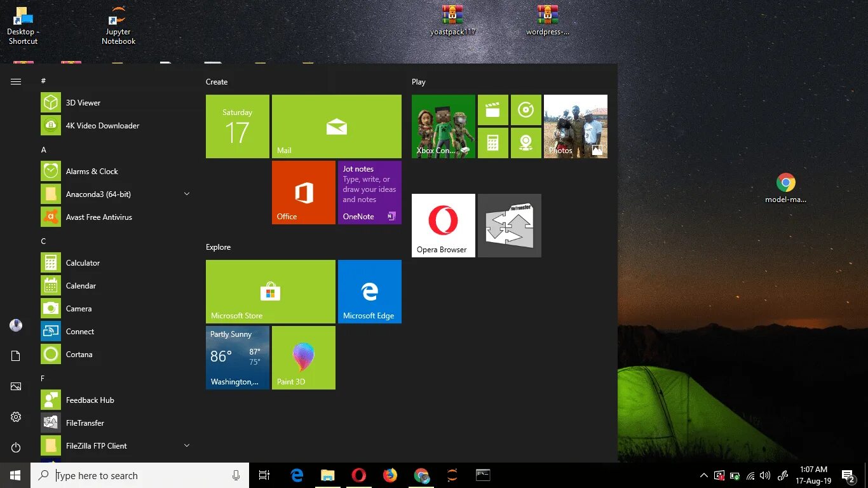This screenshot has width=868, height=488.
Task: Expand the FileZilla FTP Client folder
Action: [187, 445]
